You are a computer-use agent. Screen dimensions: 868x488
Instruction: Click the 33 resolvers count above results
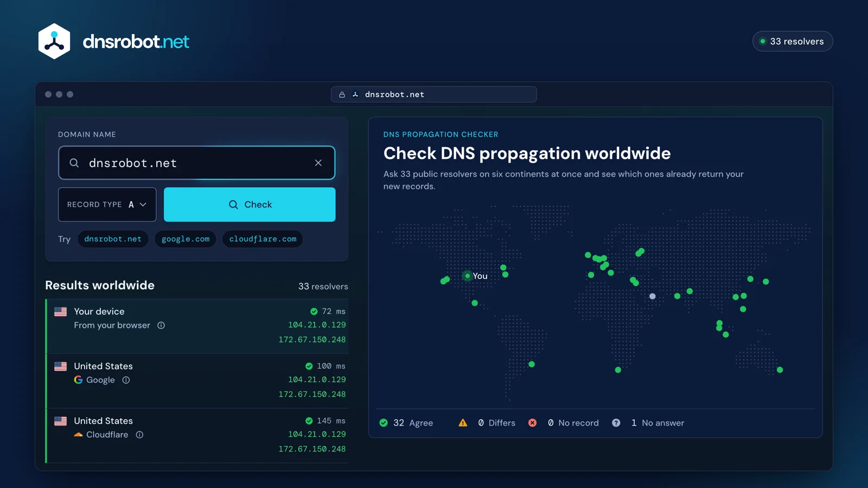[323, 286]
